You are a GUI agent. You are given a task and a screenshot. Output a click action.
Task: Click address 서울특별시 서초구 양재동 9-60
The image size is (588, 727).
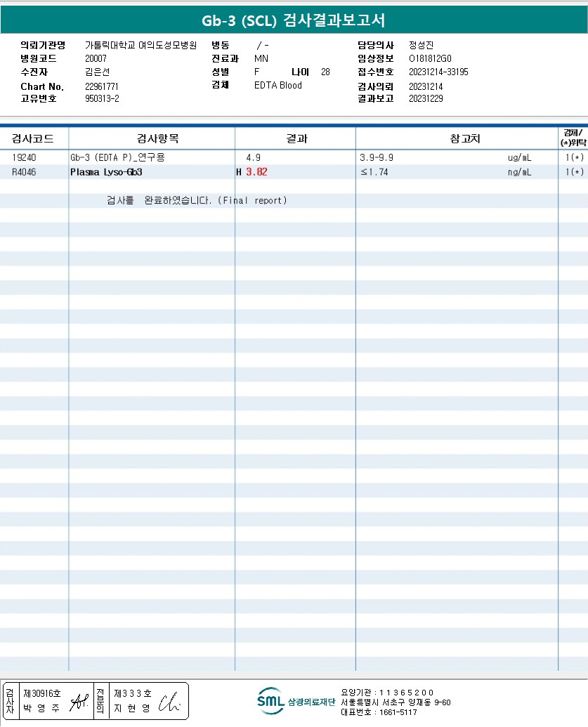pyautogui.click(x=396, y=702)
